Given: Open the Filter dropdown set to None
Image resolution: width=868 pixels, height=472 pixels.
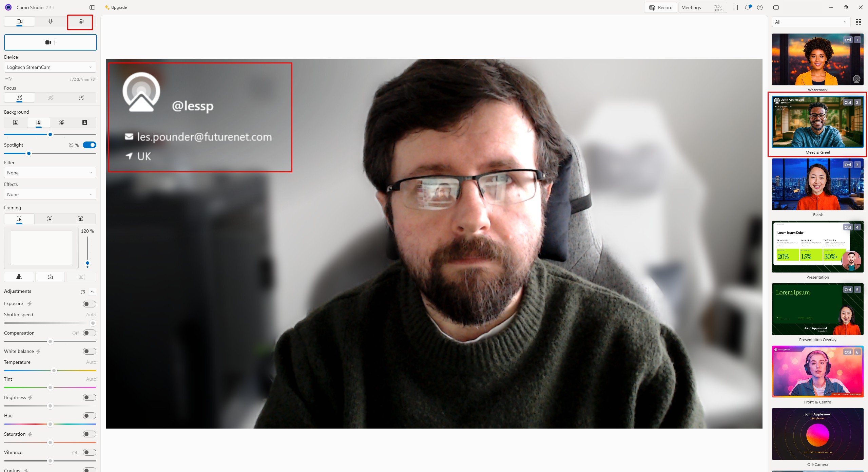Looking at the screenshot, I should pyautogui.click(x=50, y=173).
